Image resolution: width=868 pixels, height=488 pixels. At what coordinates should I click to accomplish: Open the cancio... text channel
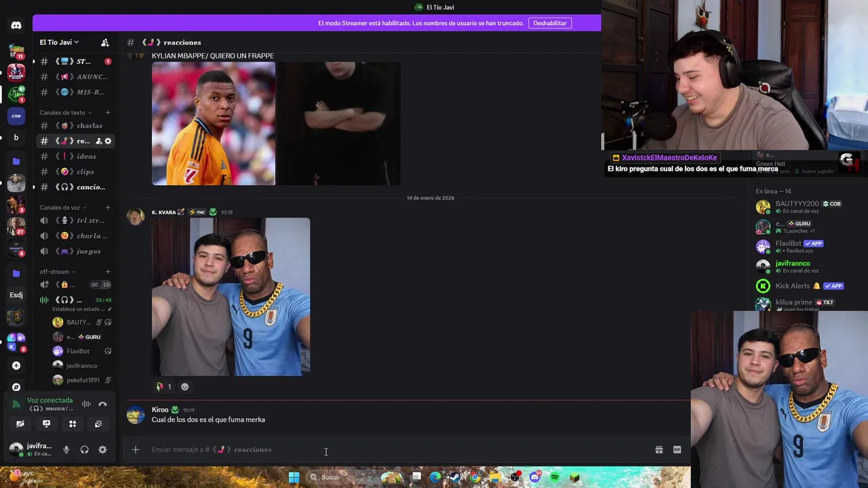tap(75, 187)
